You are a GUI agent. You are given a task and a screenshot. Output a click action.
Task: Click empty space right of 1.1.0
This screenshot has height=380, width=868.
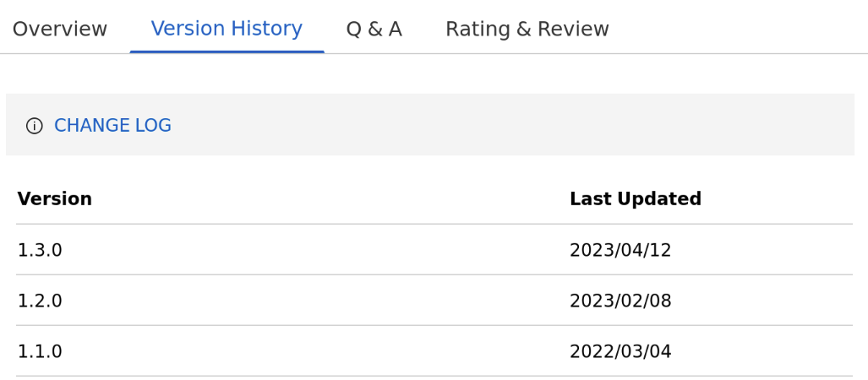coord(313,352)
